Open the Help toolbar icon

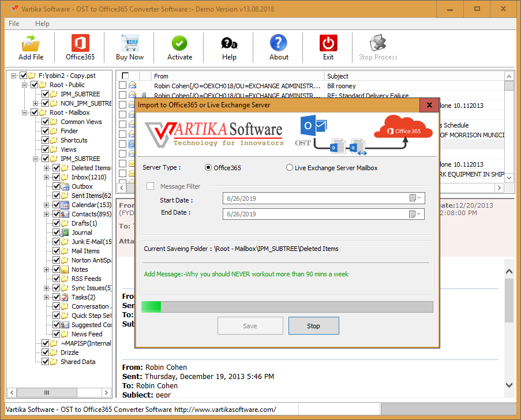point(229,43)
